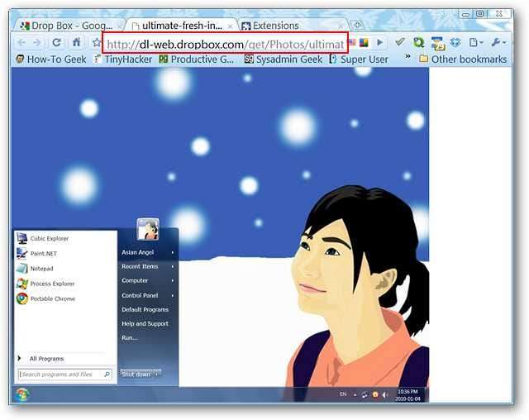Screen dimensions: 529x420
Task: Open the calendar extension showing 29
Action: coord(437,43)
